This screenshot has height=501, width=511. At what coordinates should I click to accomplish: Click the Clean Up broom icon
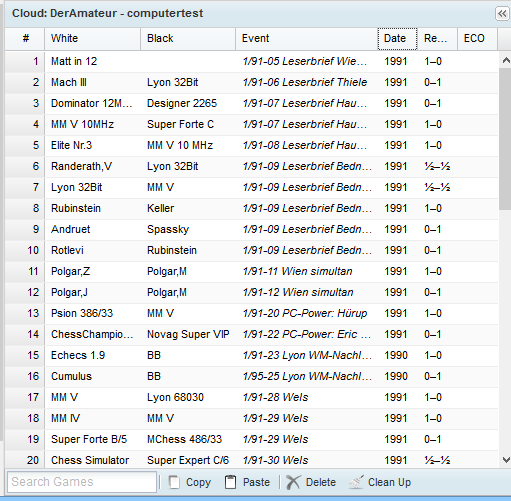coord(356,482)
